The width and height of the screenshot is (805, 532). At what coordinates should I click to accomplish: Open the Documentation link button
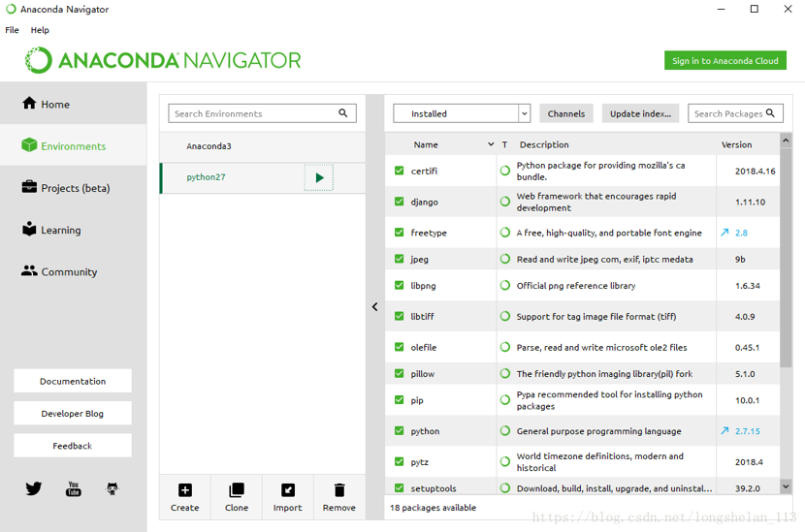tap(73, 381)
